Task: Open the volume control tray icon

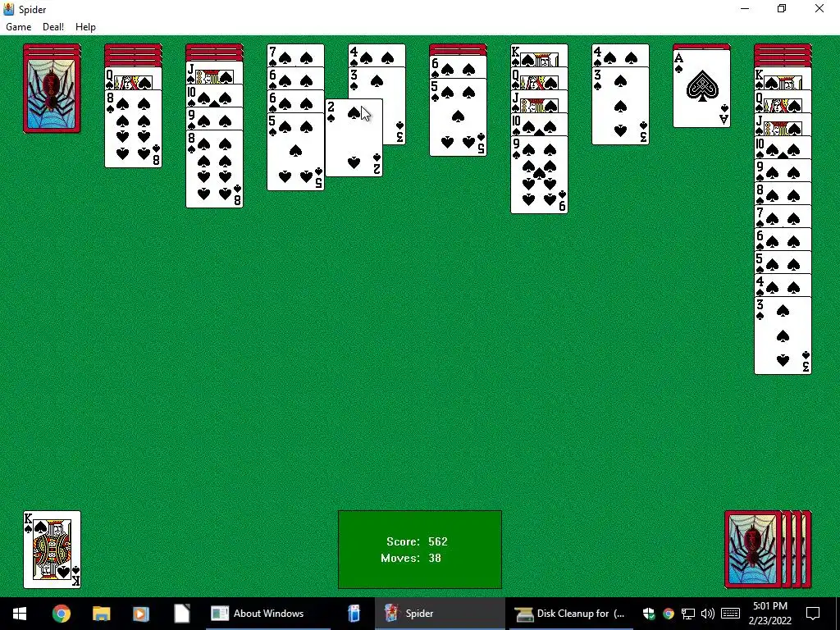Action: [708, 614]
